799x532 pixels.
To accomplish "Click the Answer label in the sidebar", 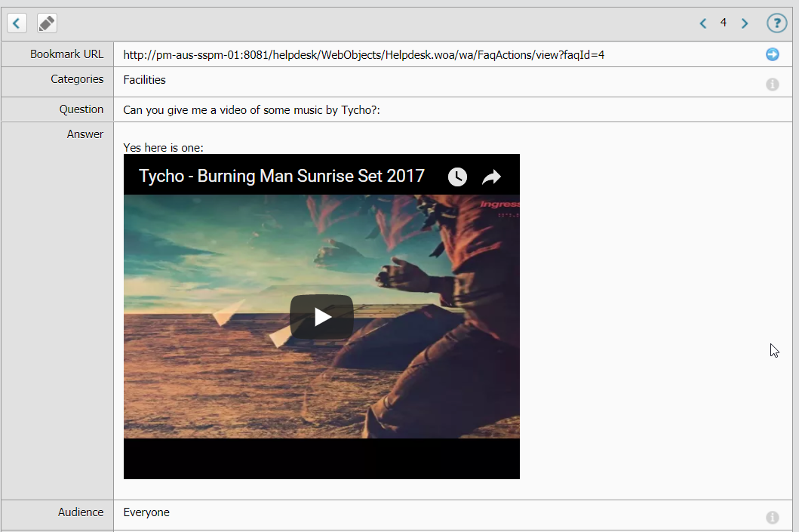I will click(85, 134).
